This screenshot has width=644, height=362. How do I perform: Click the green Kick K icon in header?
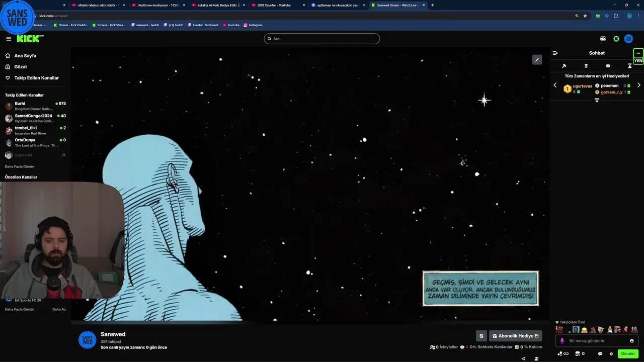point(616,39)
